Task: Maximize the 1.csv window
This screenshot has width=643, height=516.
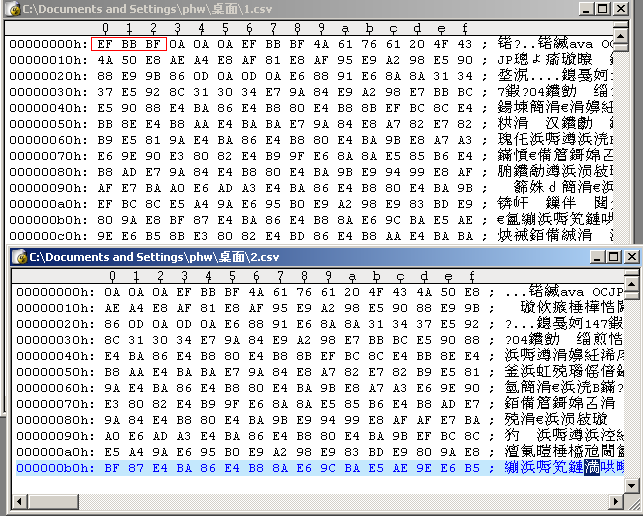Action: coord(603,9)
